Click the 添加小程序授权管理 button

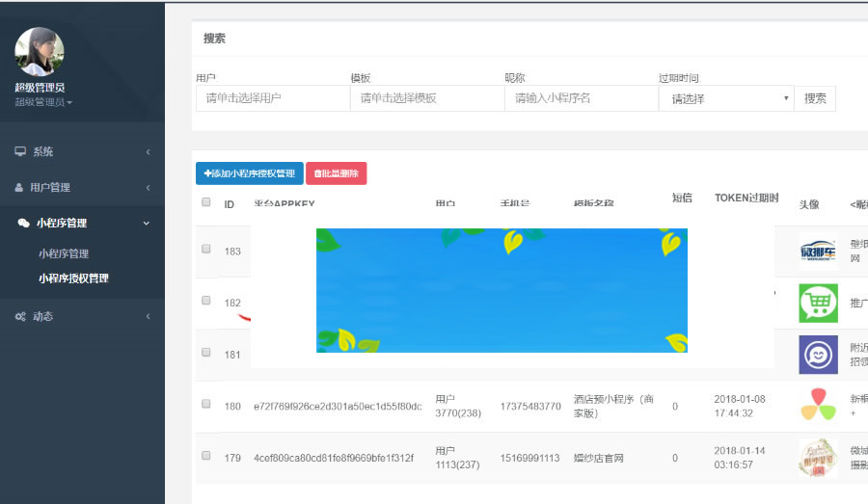coord(249,173)
